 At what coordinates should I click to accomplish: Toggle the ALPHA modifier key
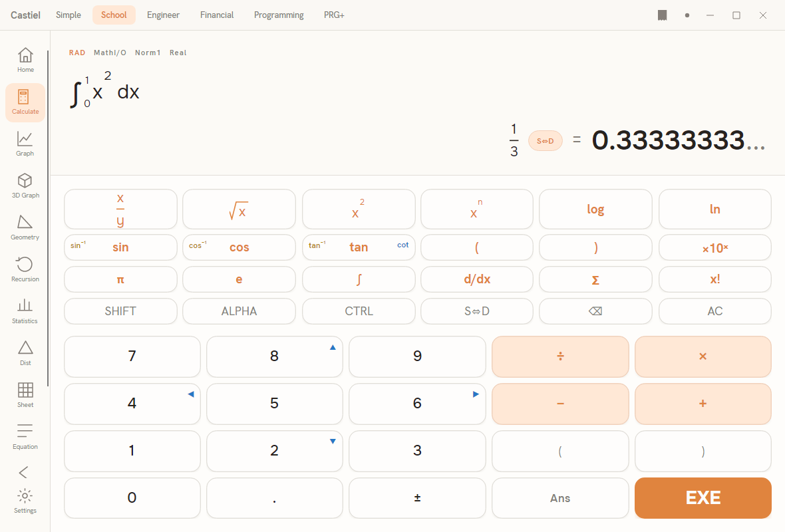point(239,311)
